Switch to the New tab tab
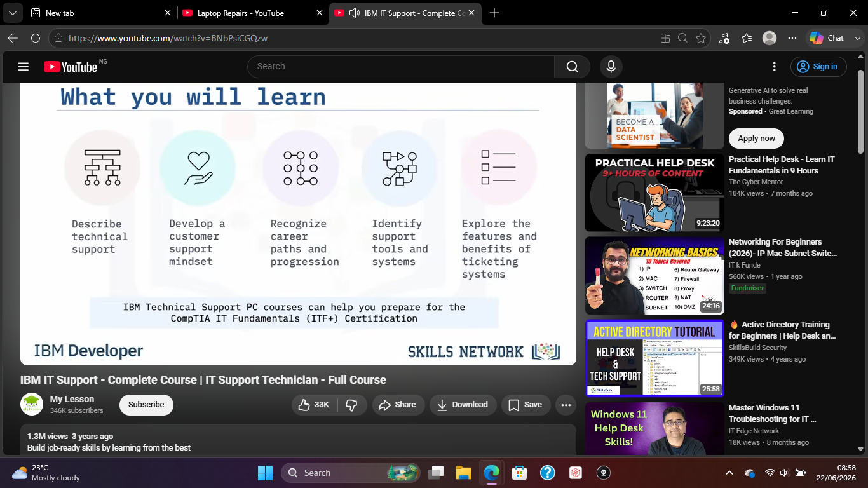 pos(101,13)
